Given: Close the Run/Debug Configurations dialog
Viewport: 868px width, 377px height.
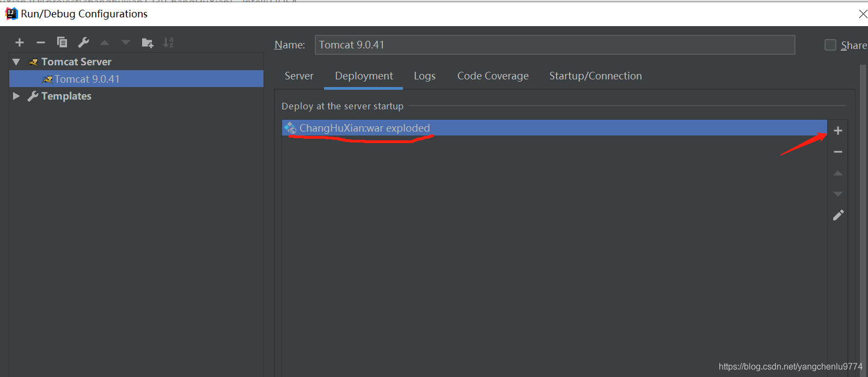Looking at the screenshot, I should tap(862, 14).
